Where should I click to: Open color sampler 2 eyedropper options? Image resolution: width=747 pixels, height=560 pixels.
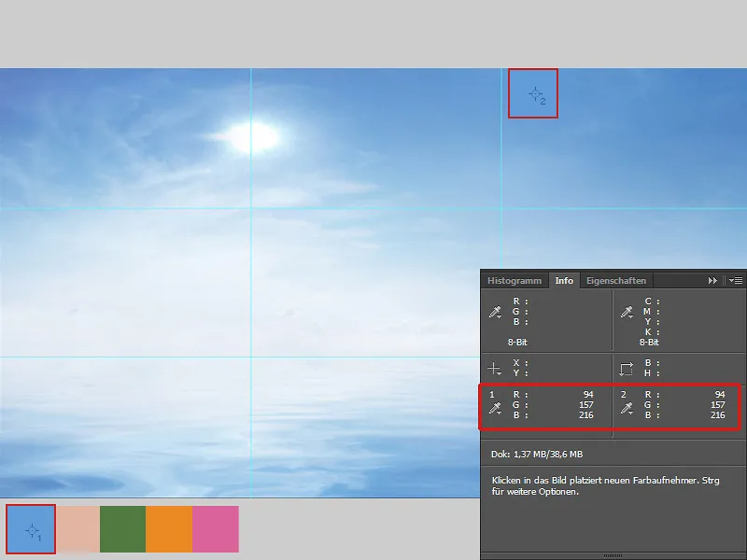(627, 408)
